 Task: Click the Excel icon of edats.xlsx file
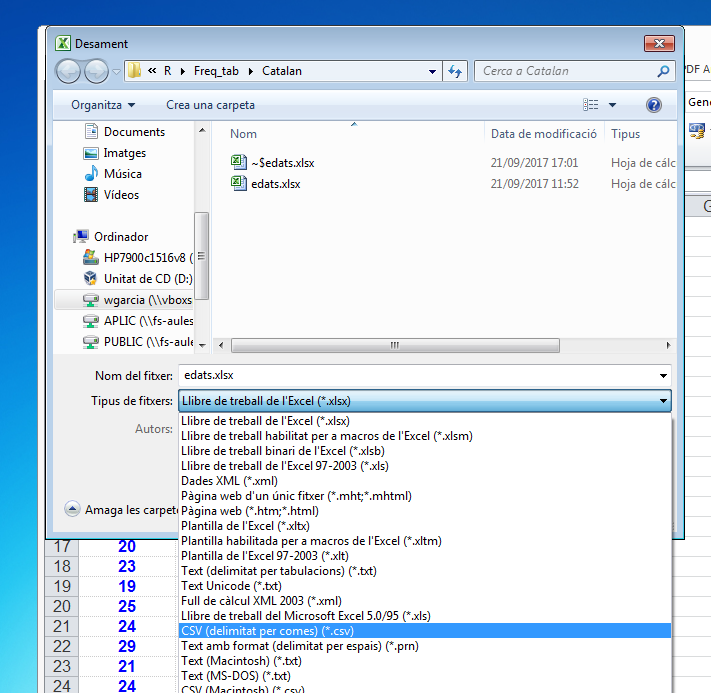[239, 183]
